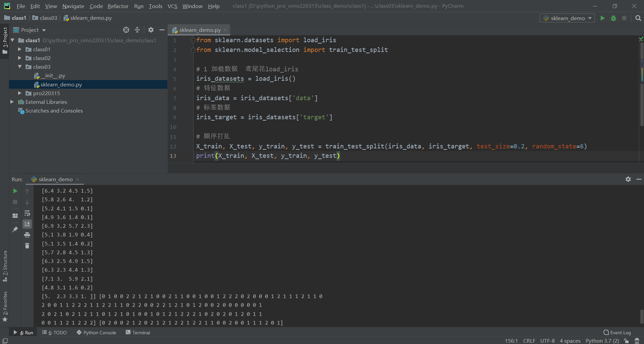Screen dimensions: 644x344
Task: Click the down-arrow icon in Run panel
Action: (27, 202)
